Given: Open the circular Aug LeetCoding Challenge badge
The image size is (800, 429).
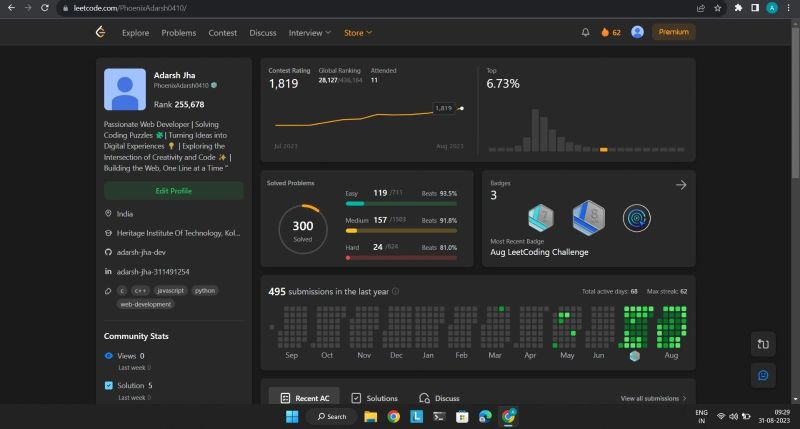Looking at the screenshot, I should (x=637, y=218).
